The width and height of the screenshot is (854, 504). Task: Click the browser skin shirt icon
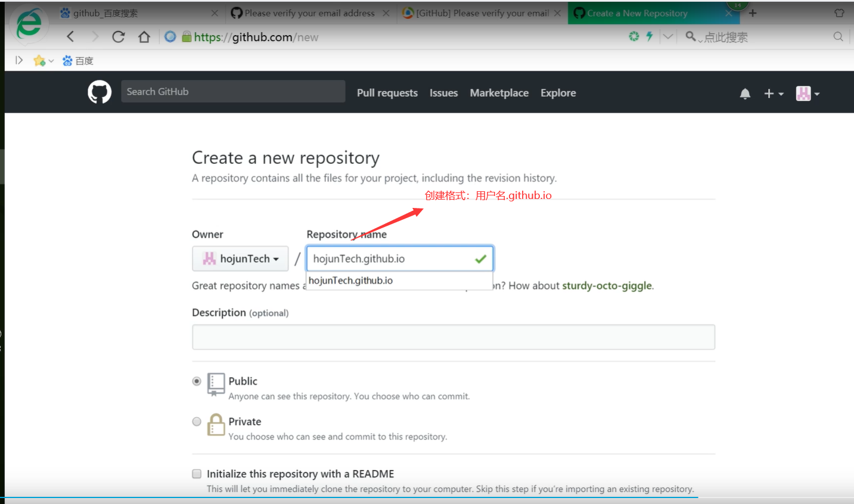(x=839, y=13)
